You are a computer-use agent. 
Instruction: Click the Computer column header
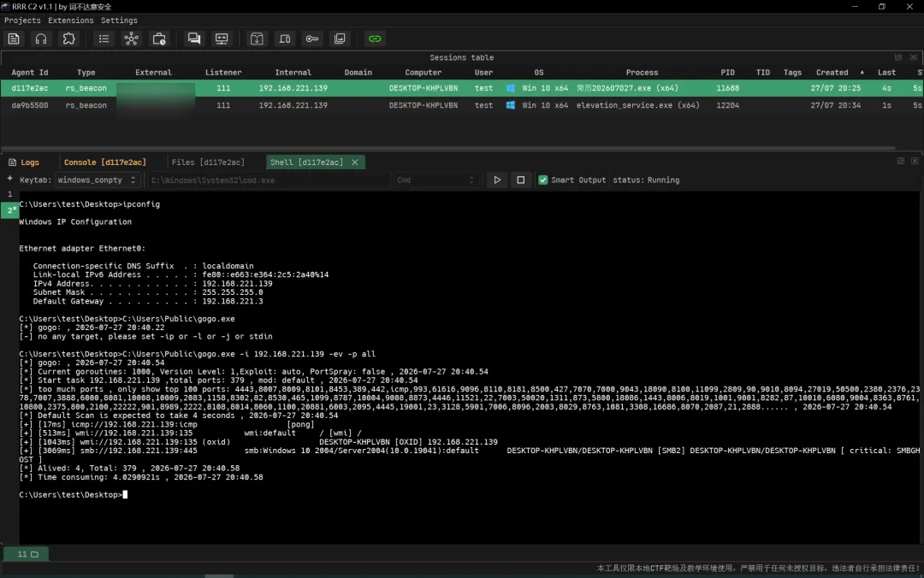[x=423, y=73]
